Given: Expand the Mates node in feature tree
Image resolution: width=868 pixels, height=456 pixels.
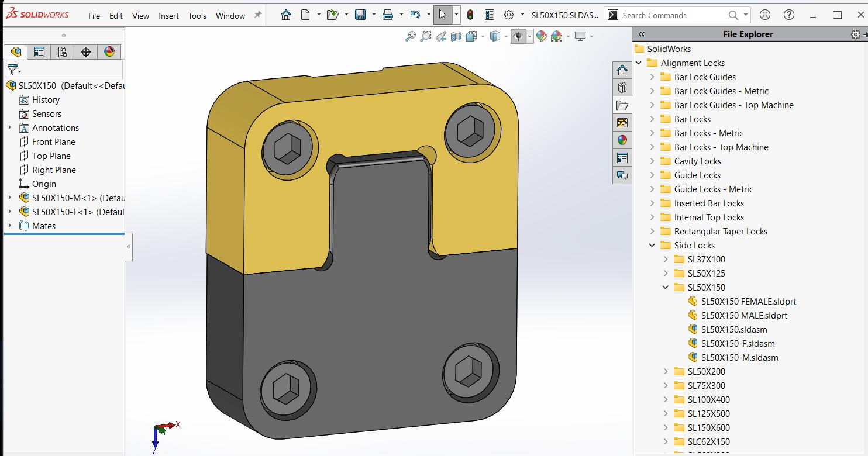Looking at the screenshot, I should 10,226.
